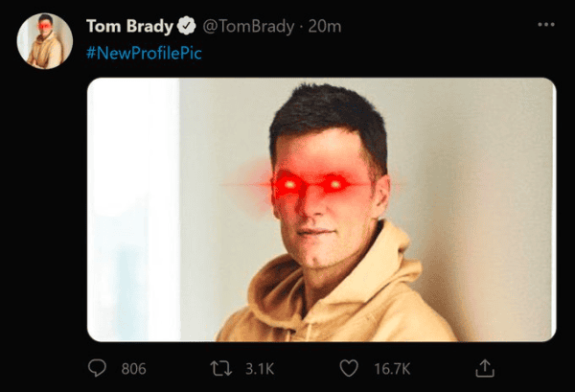Retweet the post using the arrows icon
The width and height of the screenshot is (575, 392).
coord(221,368)
